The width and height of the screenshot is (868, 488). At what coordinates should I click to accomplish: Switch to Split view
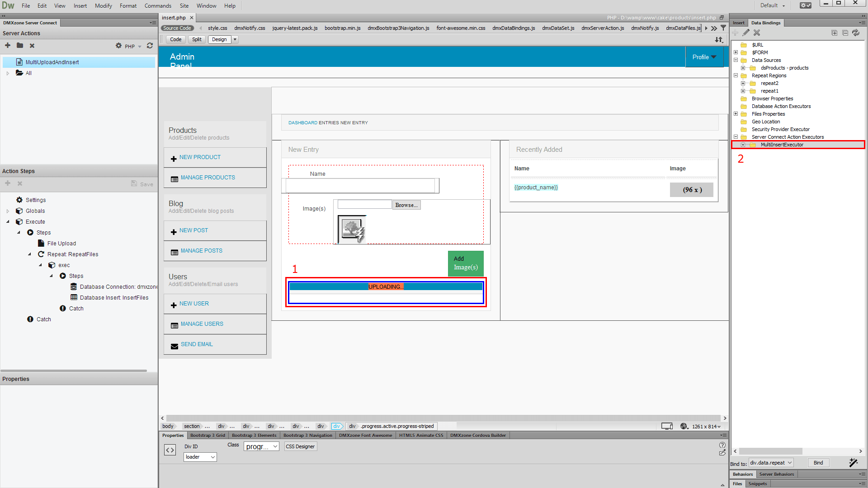pos(197,39)
